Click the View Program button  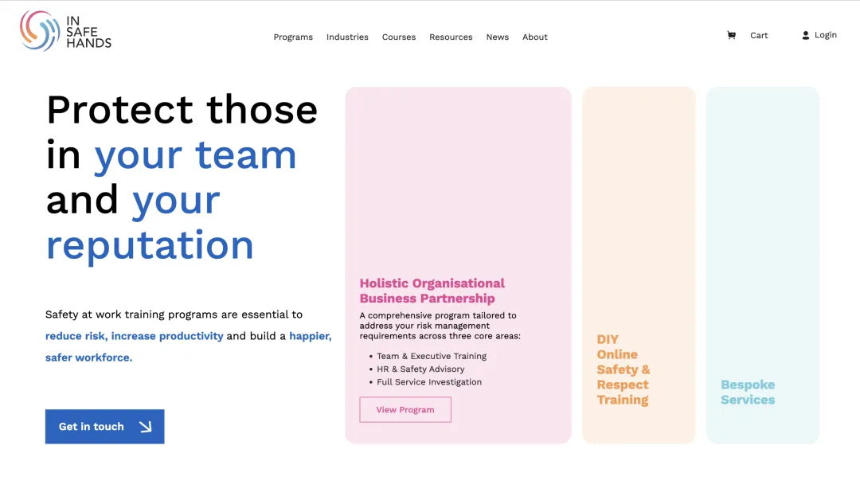(x=405, y=410)
